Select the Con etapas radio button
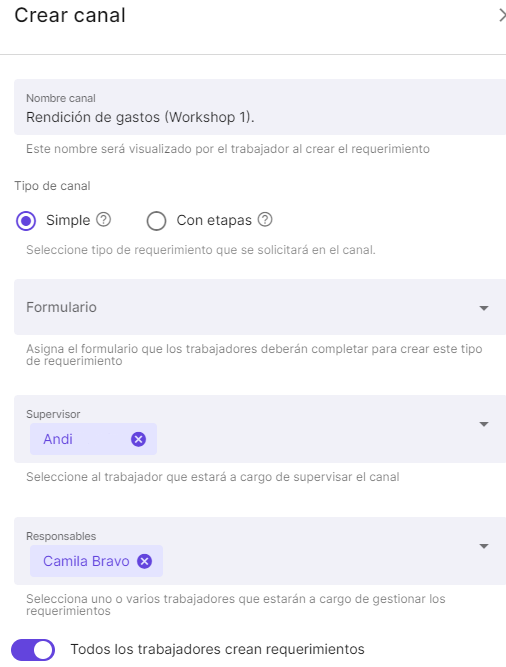Viewport: 506px width, 667px height. click(156, 221)
